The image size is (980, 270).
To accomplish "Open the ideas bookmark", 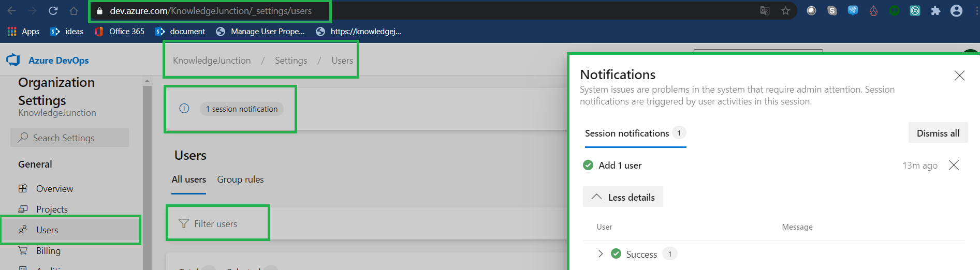I will click(66, 32).
